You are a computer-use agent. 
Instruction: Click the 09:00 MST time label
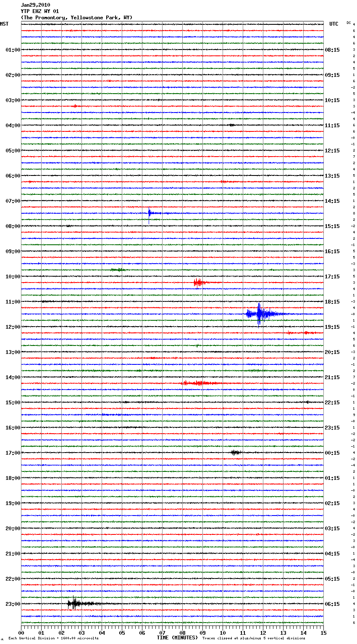tap(13, 251)
